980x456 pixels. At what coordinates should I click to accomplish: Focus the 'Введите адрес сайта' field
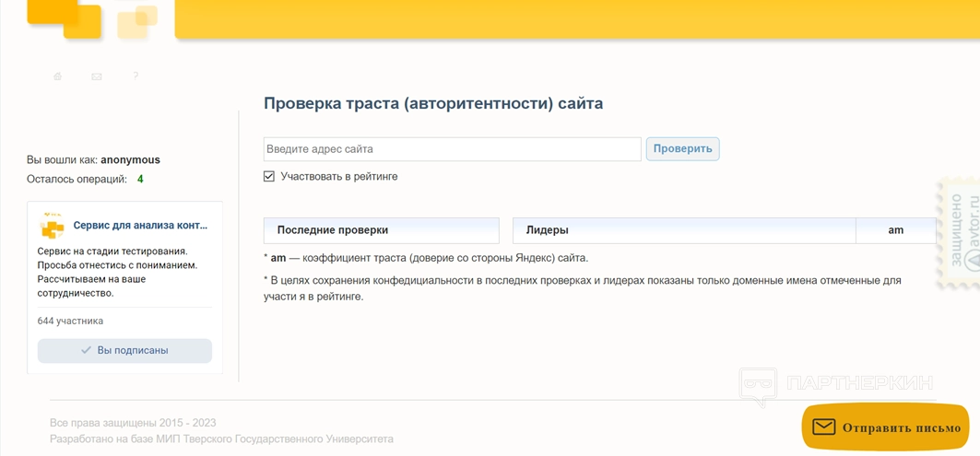point(452,149)
